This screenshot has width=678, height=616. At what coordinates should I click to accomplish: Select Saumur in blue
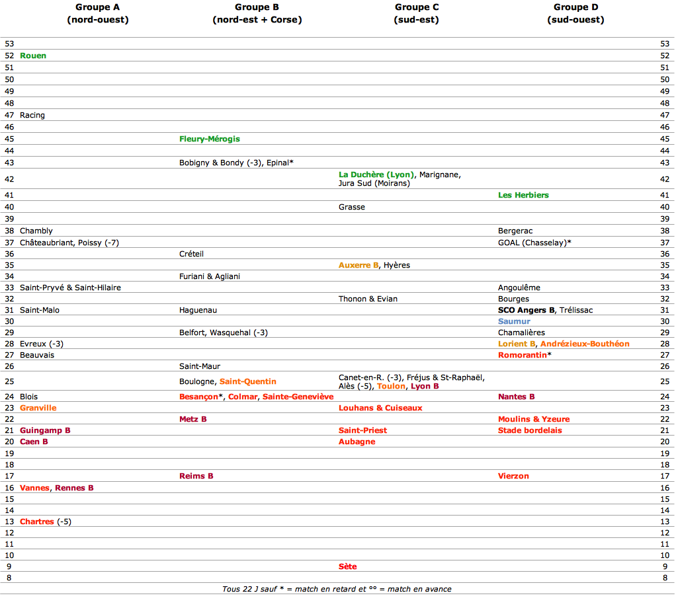point(514,321)
